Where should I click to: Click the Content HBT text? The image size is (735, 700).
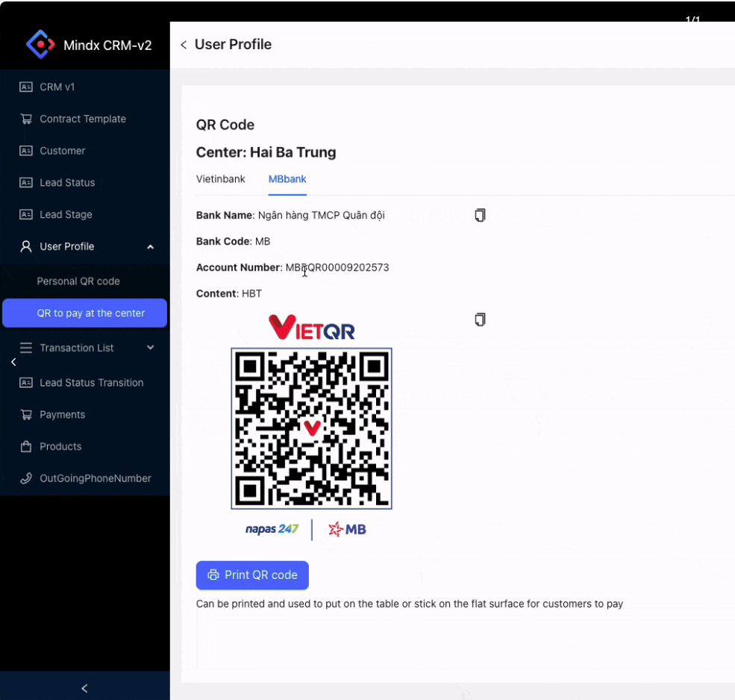[229, 293]
